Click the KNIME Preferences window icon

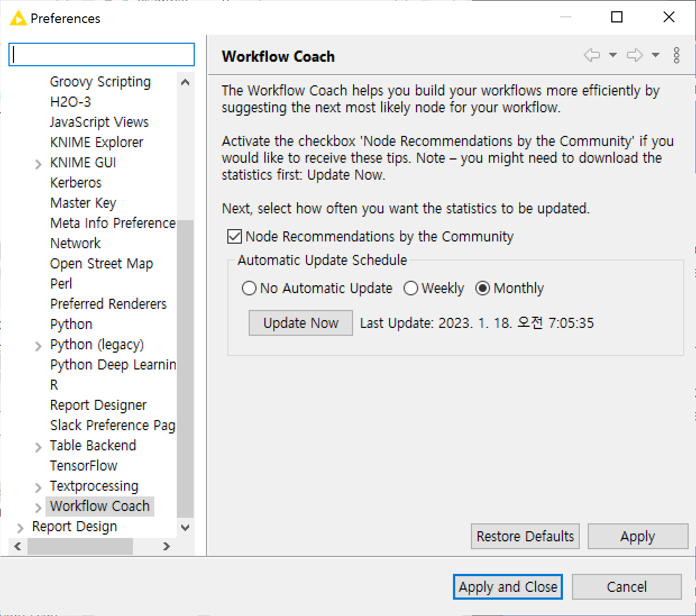[18, 19]
